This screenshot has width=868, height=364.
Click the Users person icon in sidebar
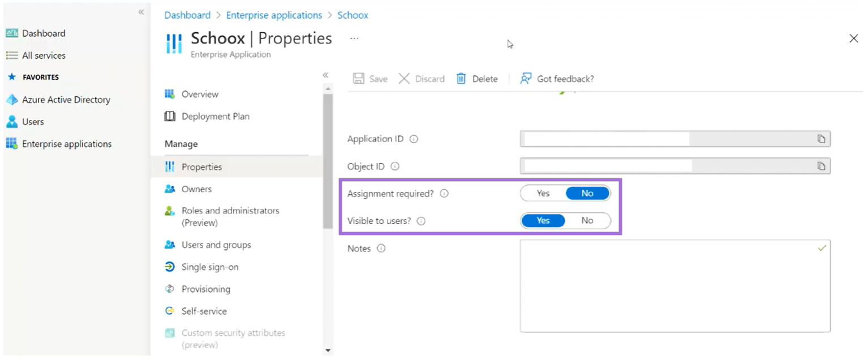tap(12, 122)
